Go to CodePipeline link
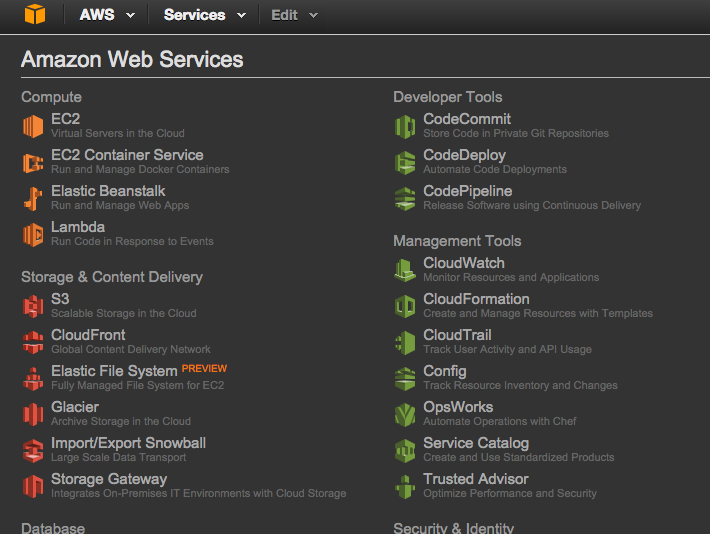 tap(468, 191)
